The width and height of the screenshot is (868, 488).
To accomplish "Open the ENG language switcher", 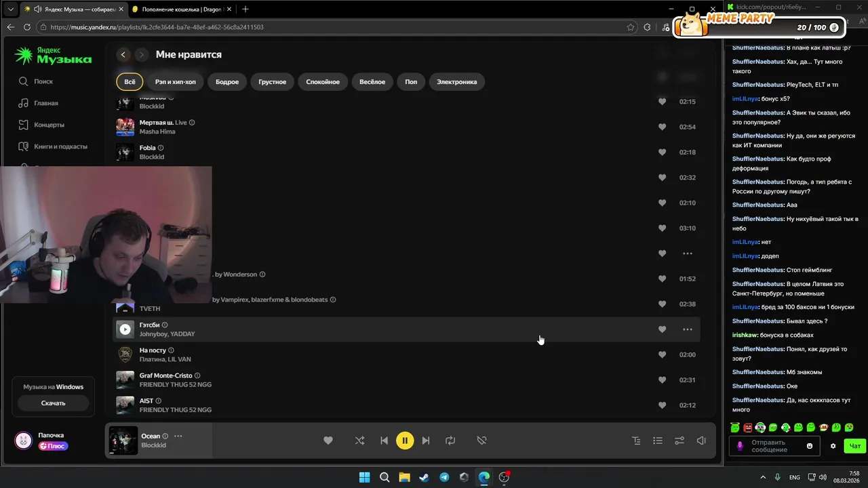I will [794, 477].
